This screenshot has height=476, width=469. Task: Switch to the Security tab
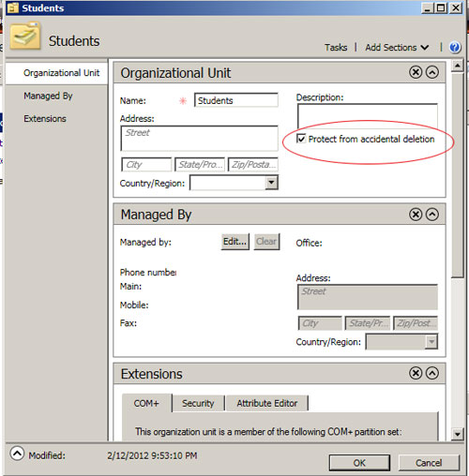click(198, 403)
